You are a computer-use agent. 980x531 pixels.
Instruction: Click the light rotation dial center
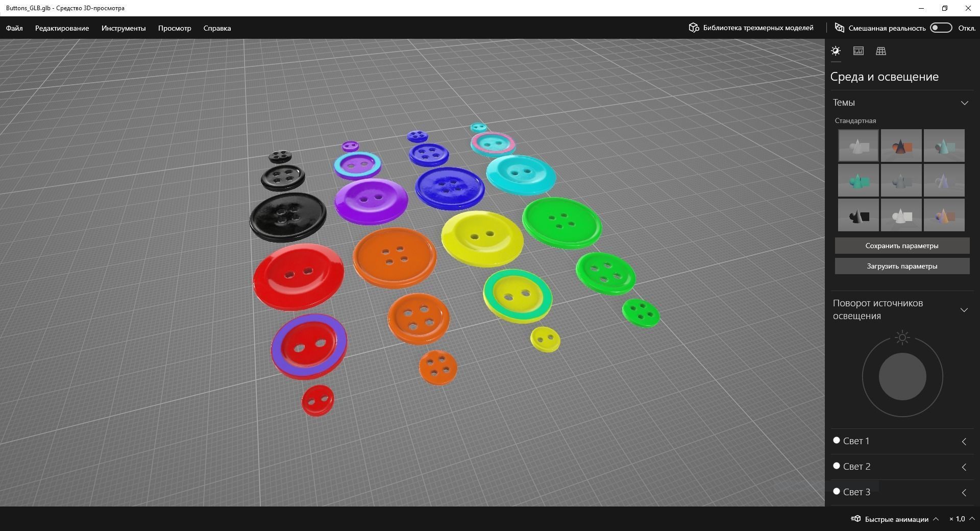coord(902,377)
